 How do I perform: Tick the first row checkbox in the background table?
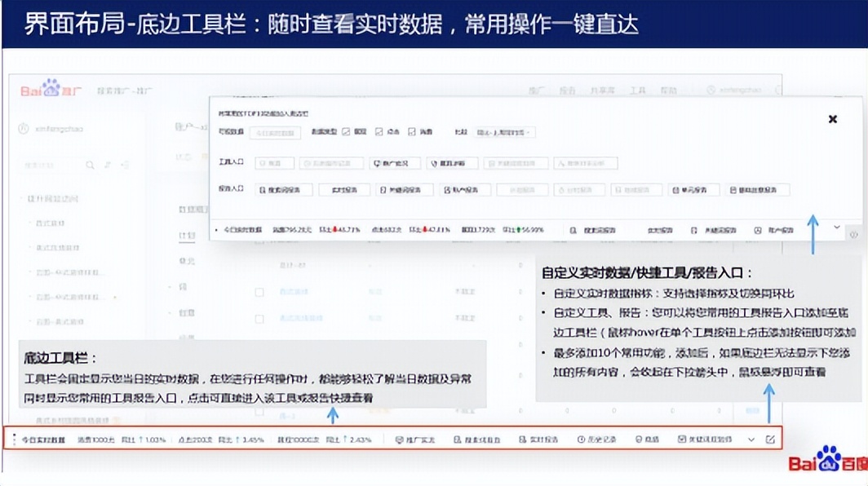(x=259, y=292)
